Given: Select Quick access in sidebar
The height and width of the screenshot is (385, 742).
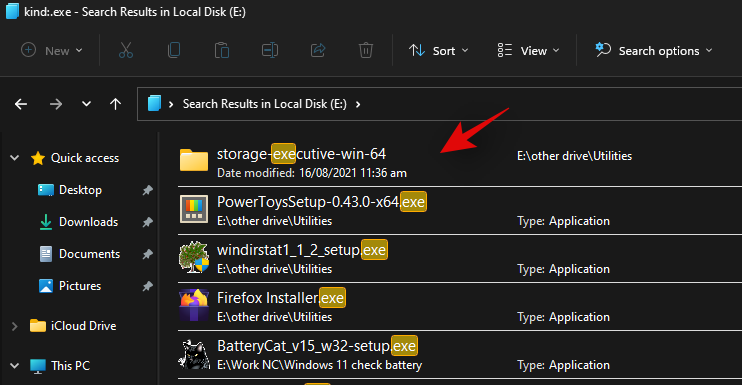Looking at the screenshot, I should pyautogui.click(x=85, y=158).
